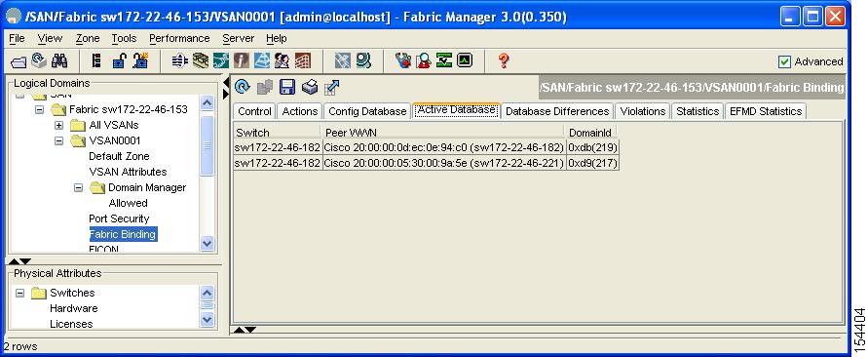Select Hardware under Switches

coord(74,309)
